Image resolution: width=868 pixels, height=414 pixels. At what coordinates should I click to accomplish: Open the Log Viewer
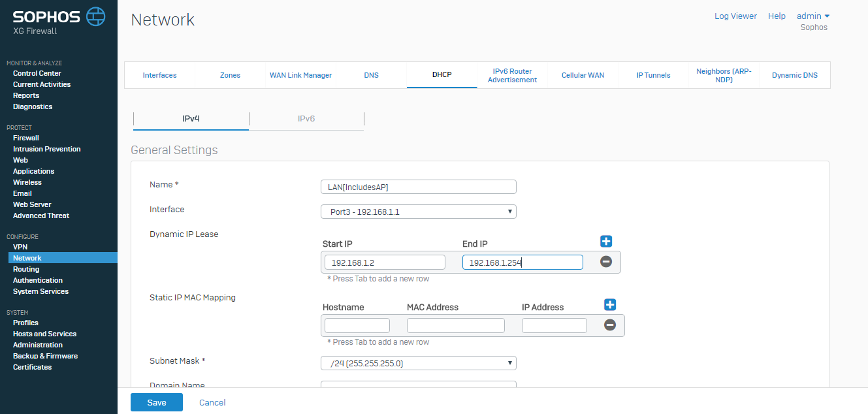(735, 16)
